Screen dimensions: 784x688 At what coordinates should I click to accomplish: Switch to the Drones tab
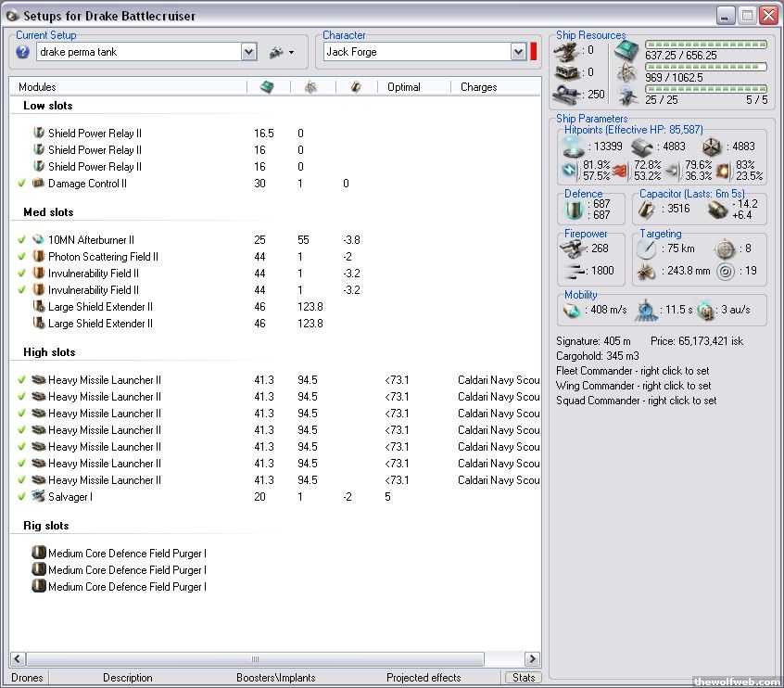click(x=27, y=678)
